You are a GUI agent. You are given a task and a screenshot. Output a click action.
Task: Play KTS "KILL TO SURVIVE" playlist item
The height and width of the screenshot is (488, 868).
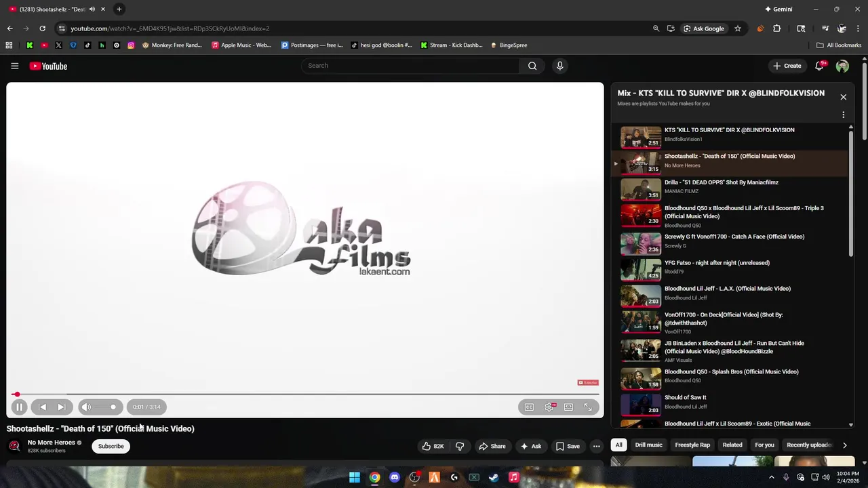[x=729, y=136]
